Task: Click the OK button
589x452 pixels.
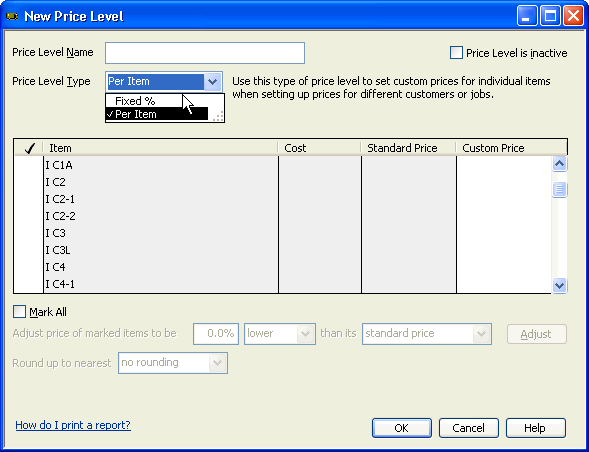Action: (402, 428)
